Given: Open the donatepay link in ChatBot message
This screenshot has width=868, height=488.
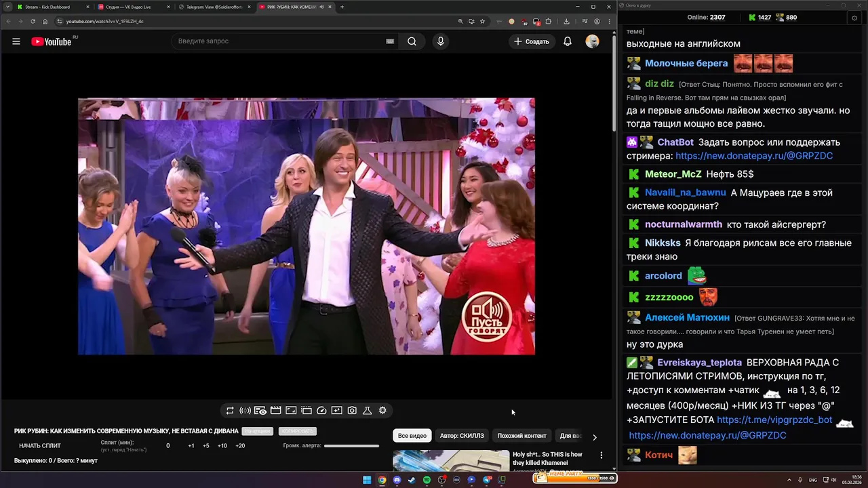Looking at the screenshot, I should 754,156.
